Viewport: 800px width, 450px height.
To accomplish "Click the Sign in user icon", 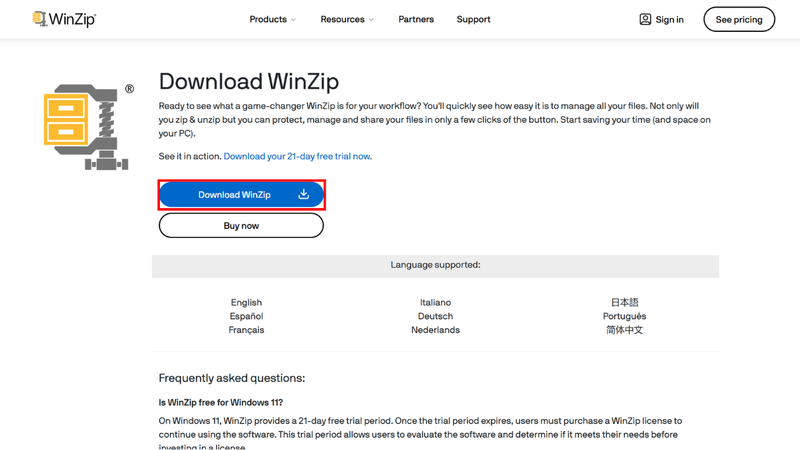I will point(645,19).
